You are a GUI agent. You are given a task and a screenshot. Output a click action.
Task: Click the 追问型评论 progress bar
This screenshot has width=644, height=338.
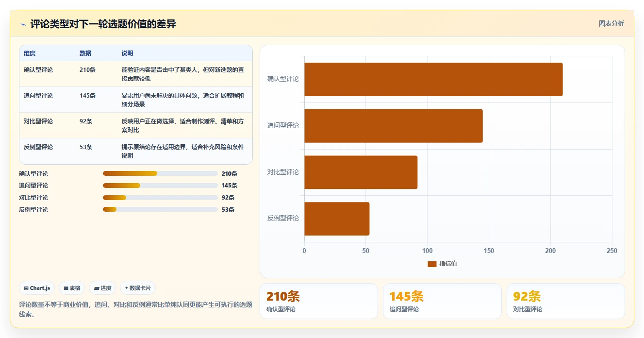[x=160, y=186]
